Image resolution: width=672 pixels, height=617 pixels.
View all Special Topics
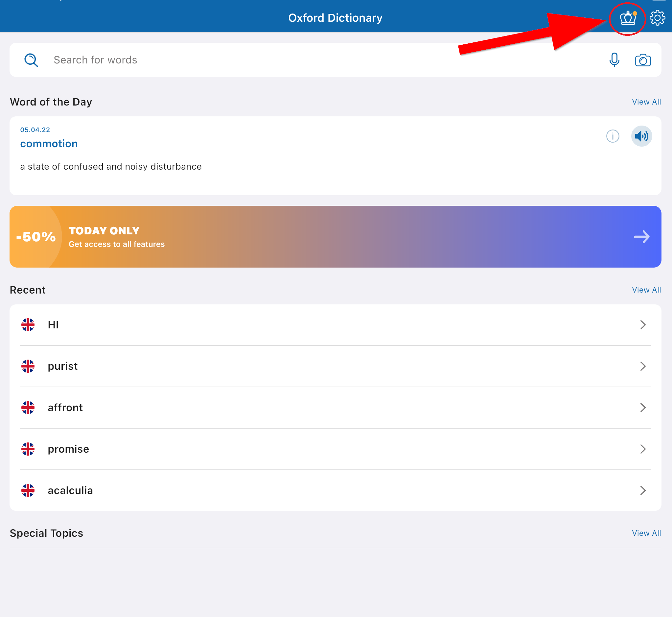[646, 533]
